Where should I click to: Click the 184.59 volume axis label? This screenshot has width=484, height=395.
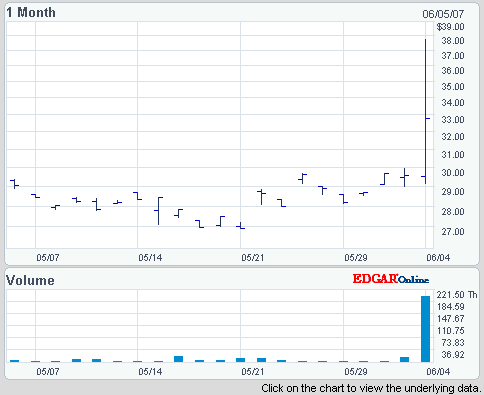click(x=451, y=307)
